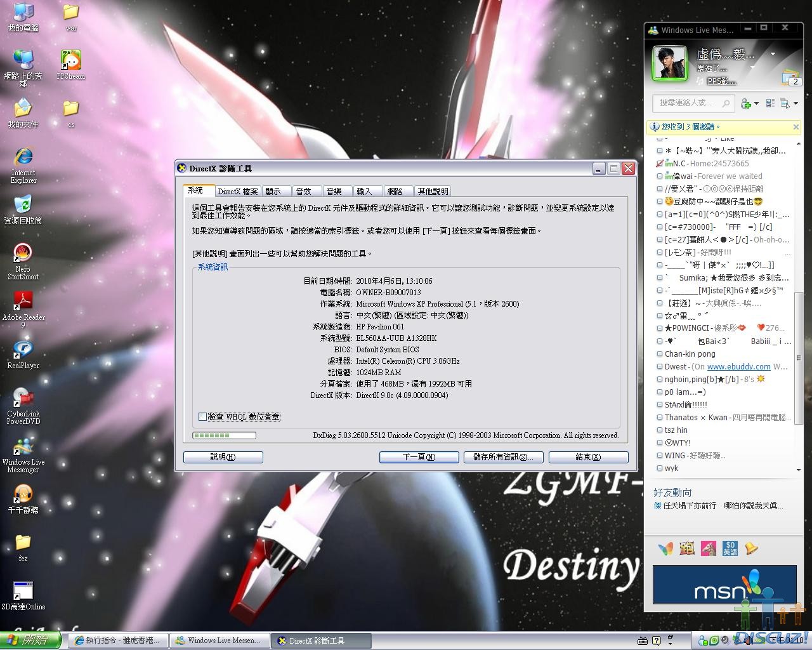Launch Internet Explorer from desktop
Image resolution: width=812 pixels, height=650 pixels.
23,165
